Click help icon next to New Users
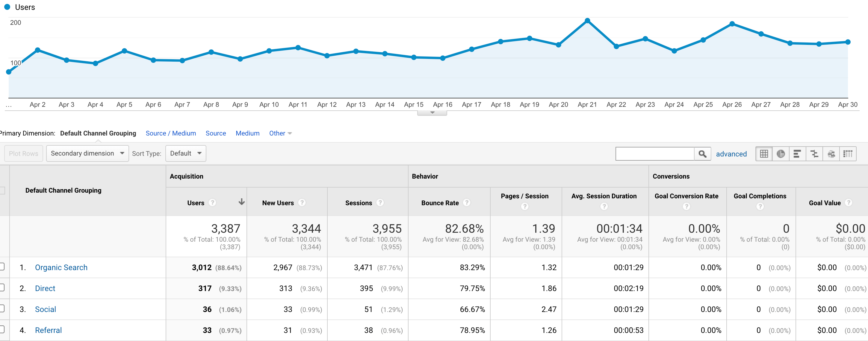This screenshot has width=868, height=341. coord(302,203)
